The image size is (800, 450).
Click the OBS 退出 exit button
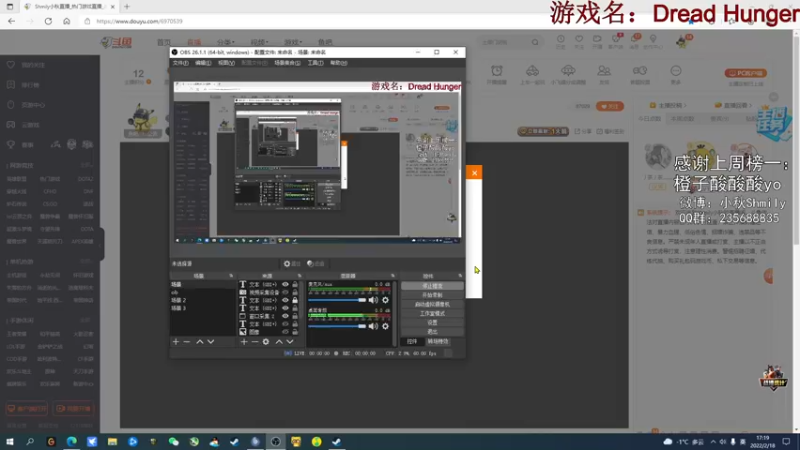point(432,332)
